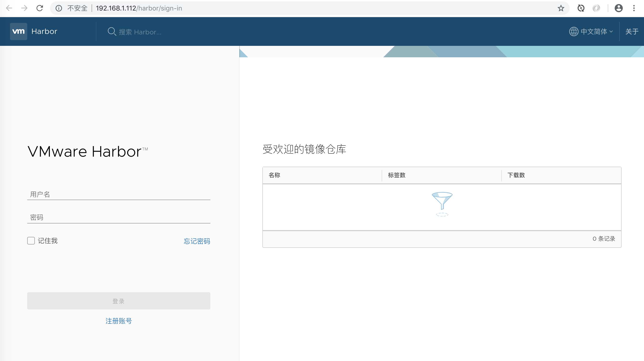Click the 注册账号 link

[x=119, y=321]
